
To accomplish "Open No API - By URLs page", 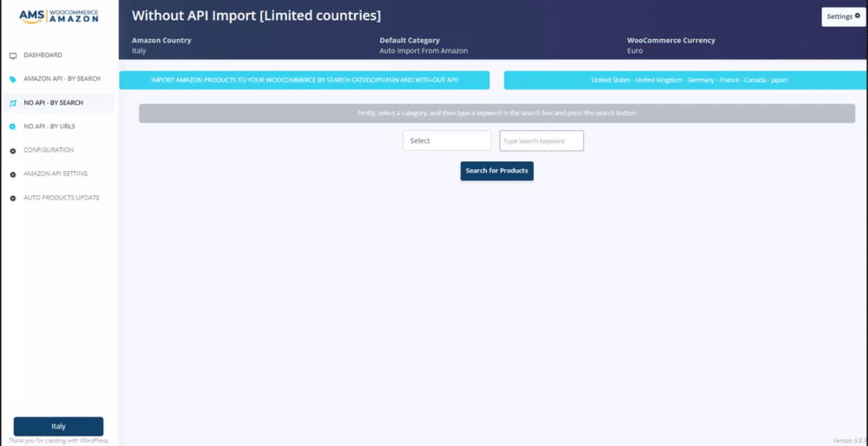I will click(x=49, y=127).
